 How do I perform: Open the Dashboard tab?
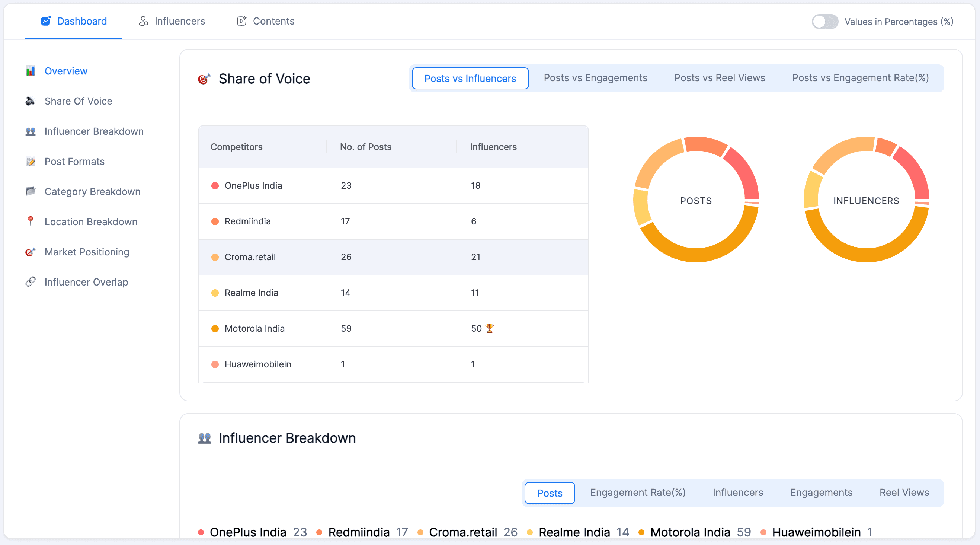point(73,21)
